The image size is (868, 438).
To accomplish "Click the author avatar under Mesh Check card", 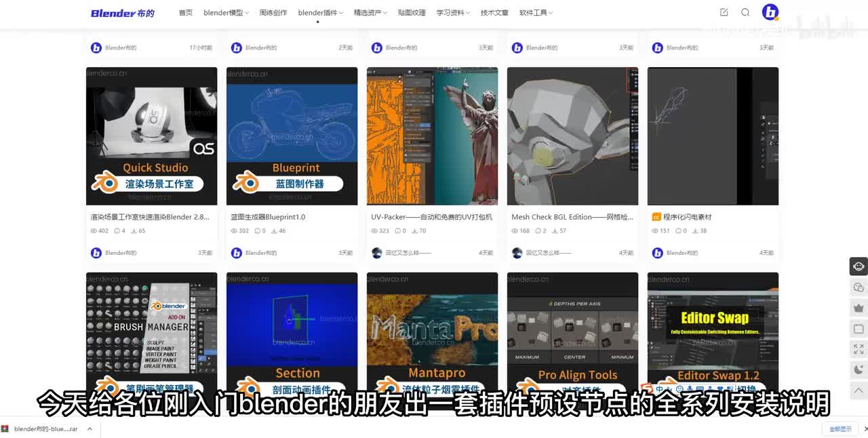I will [517, 253].
